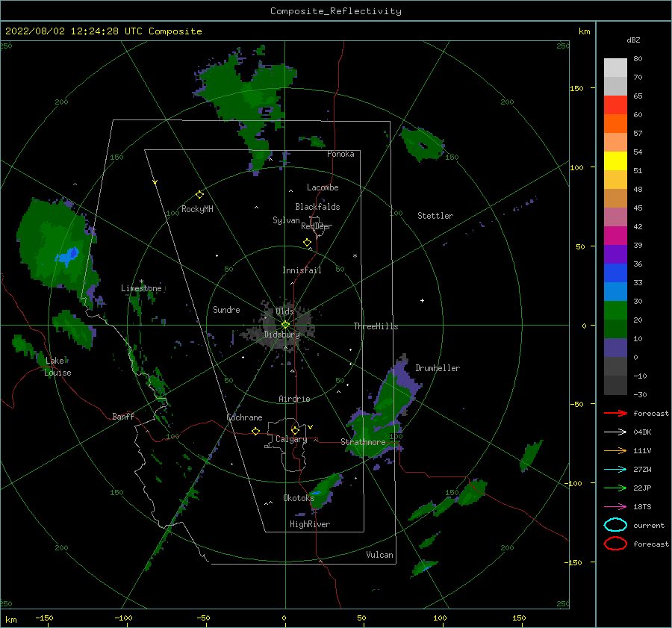672x628 pixels.
Task: Select the yellow 54 dBZ color swatch
Action: coord(615,161)
